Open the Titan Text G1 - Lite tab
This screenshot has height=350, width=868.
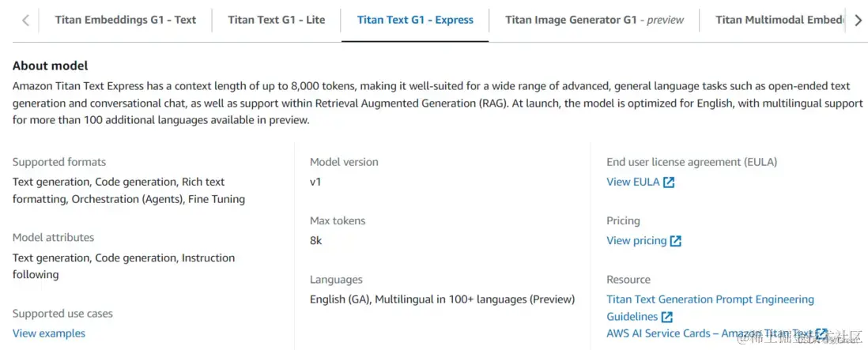[277, 20]
